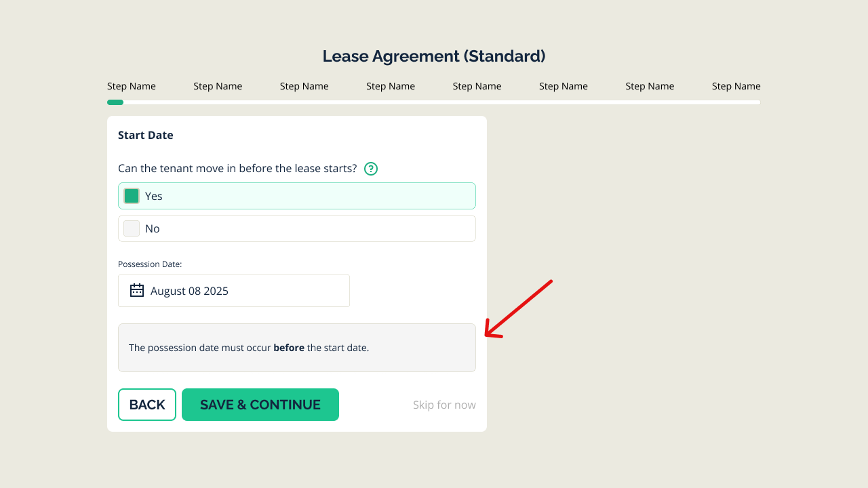Viewport: 868px width, 488px height.
Task: Enable the Yes option for early move-in
Action: coord(296,195)
